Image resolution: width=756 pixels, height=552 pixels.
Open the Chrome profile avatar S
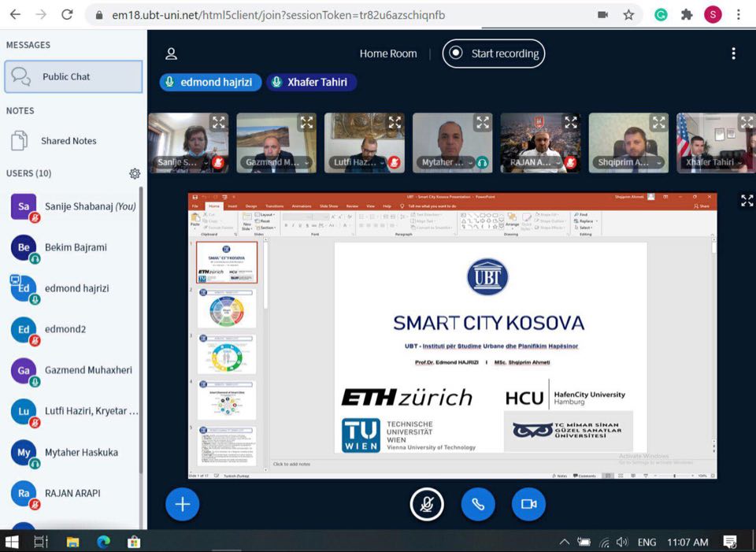pos(713,15)
